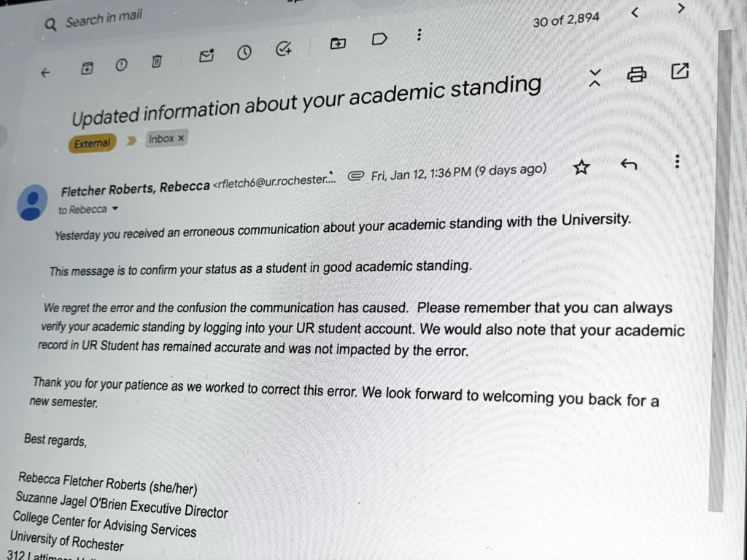
Task: Star this message from Fletcher Roberts
Action: pos(581,168)
